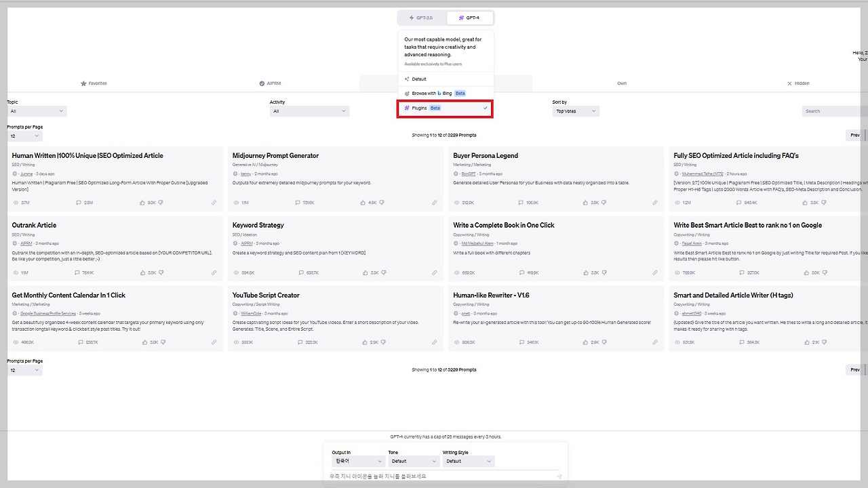Like the Keyword Strategy prompt
Image resolution: width=868 pixels, height=488 pixels.
point(364,272)
